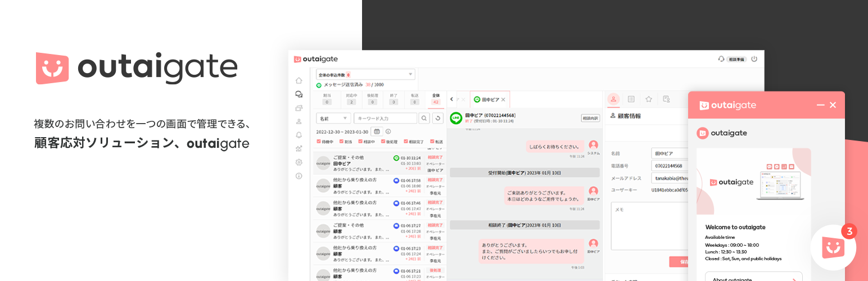
Task: Open the 顧客 conversation from 01-06 17:27
Action: click(379, 230)
